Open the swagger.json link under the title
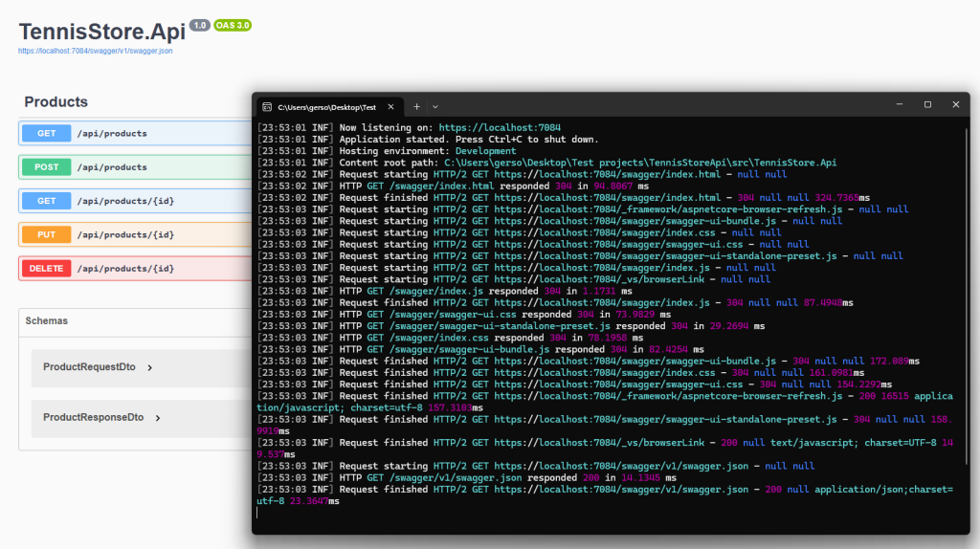 [95, 52]
